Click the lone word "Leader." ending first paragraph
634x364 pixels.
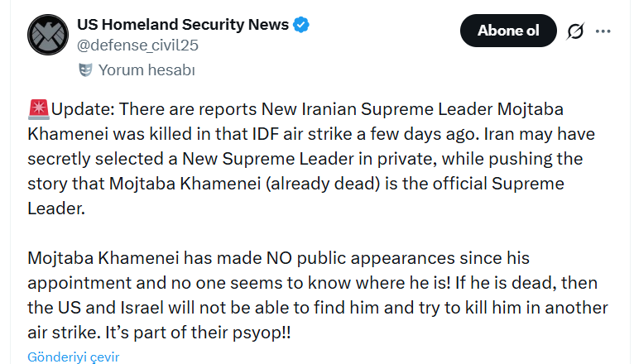56,208
